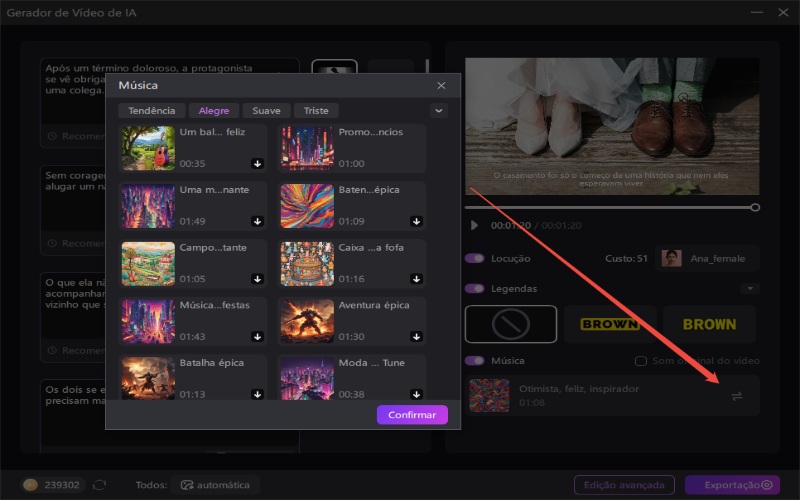Screen dimensions: 800x500
Task: Click the 239302 credits value
Action: (x=62, y=485)
